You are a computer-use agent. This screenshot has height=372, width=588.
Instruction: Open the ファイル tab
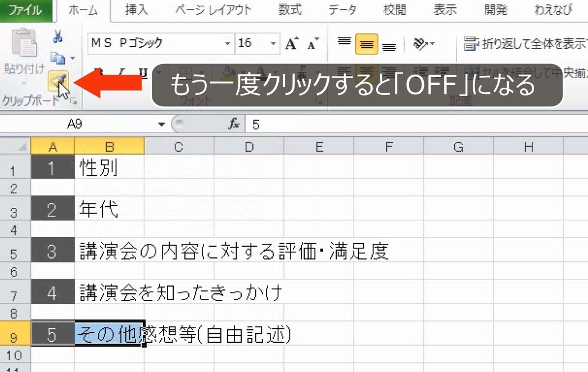point(25,10)
